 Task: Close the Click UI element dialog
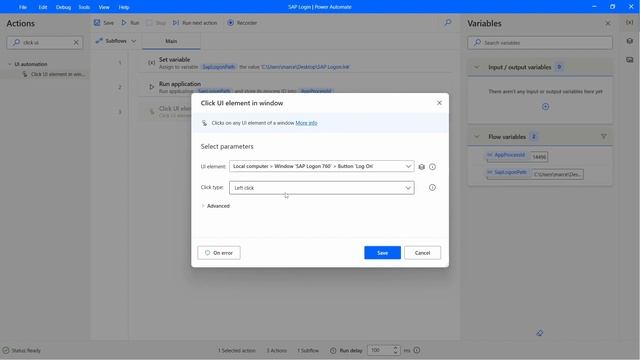tap(439, 103)
